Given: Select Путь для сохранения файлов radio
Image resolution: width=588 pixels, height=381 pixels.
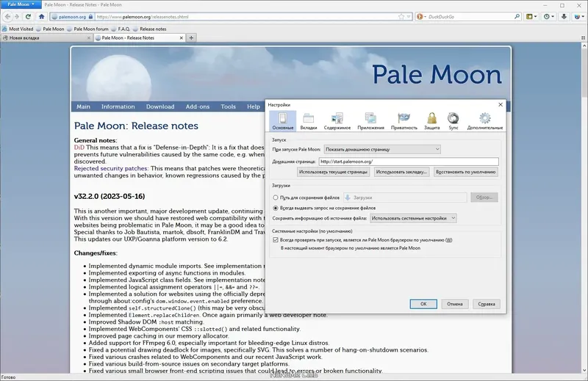Looking at the screenshot, I should pyautogui.click(x=276, y=197).
